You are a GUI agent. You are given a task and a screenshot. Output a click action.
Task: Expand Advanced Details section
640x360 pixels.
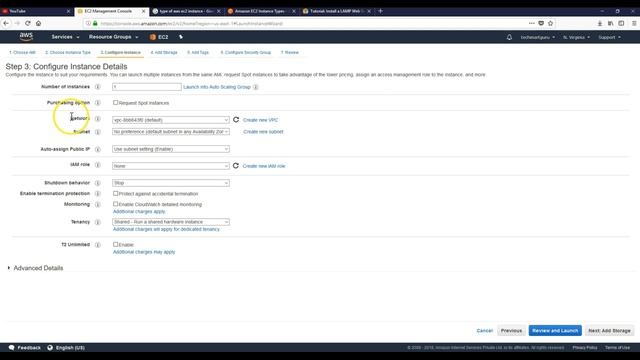[x=35, y=268]
